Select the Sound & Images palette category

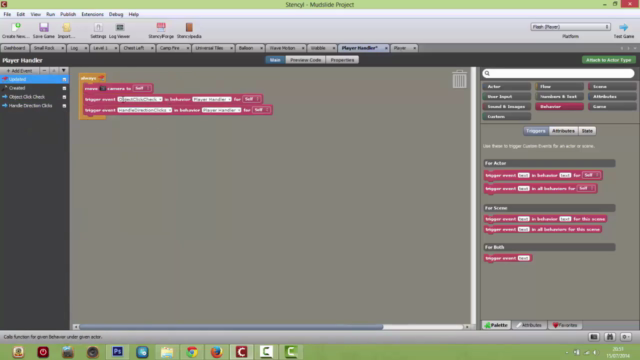point(507,107)
